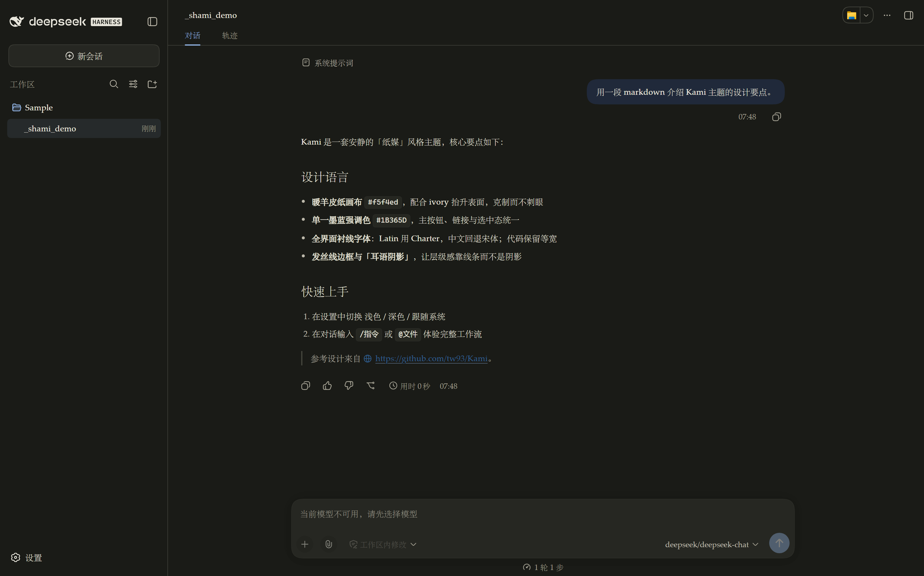Branch the conversation from this reply
The height and width of the screenshot is (576, 924).
370,386
